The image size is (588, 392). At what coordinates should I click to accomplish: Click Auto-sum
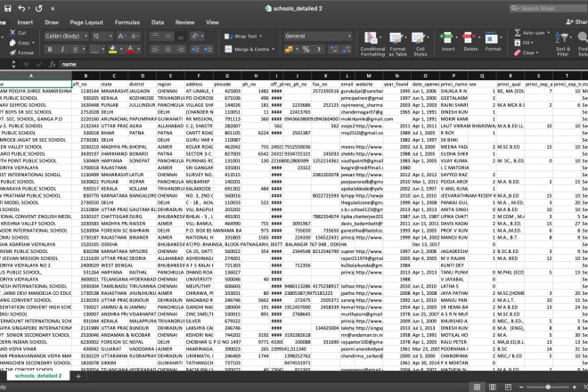point(532,33)
